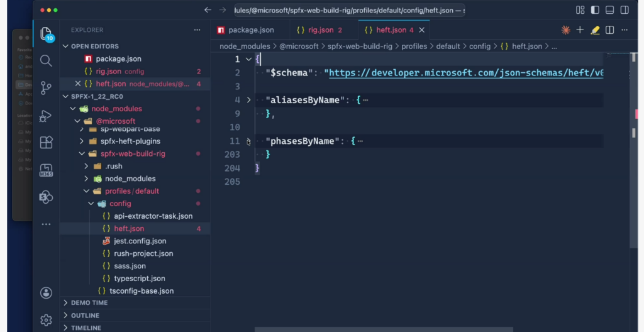
Task: Toggle the secondary side bar visibility
Action: 624,10
